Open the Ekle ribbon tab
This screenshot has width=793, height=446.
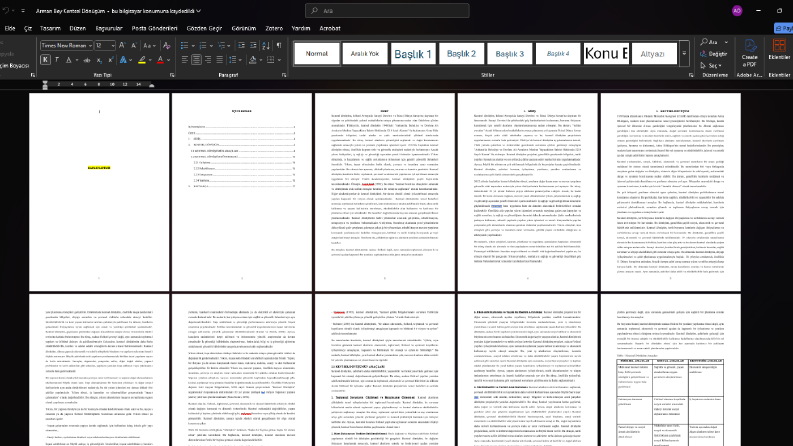point(10,28)
